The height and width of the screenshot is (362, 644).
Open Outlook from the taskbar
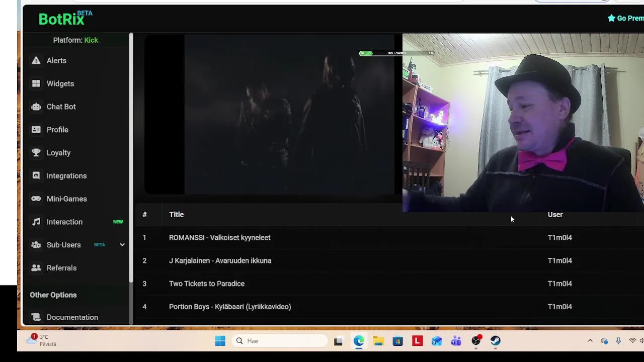[x=437, y=341]
